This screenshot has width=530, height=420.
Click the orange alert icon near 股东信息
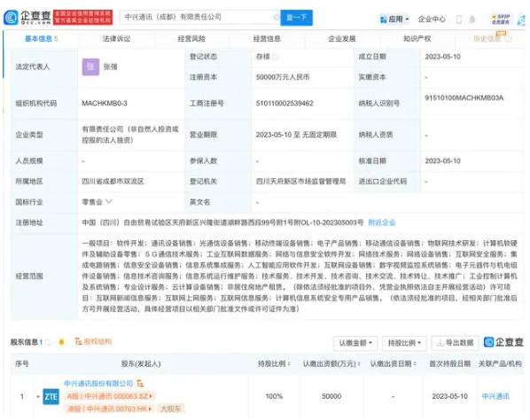61,342
